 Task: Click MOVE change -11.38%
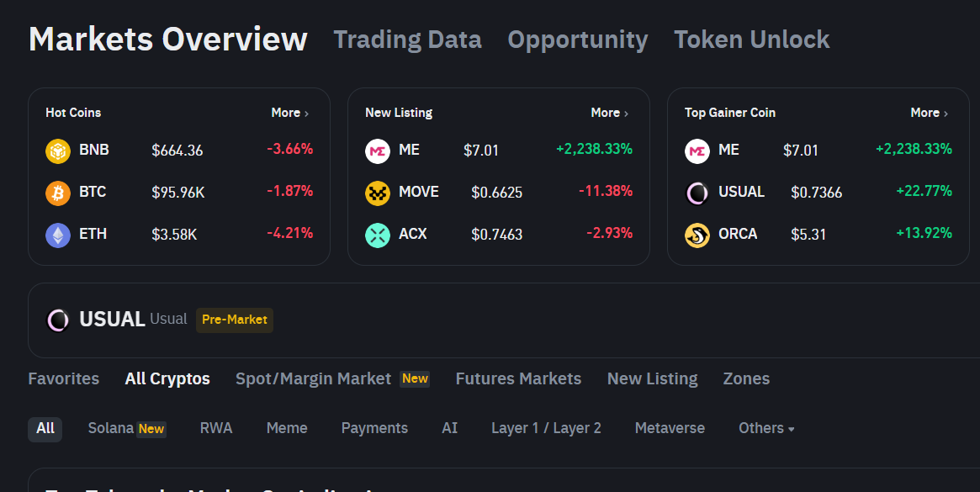tap(606, 191)
